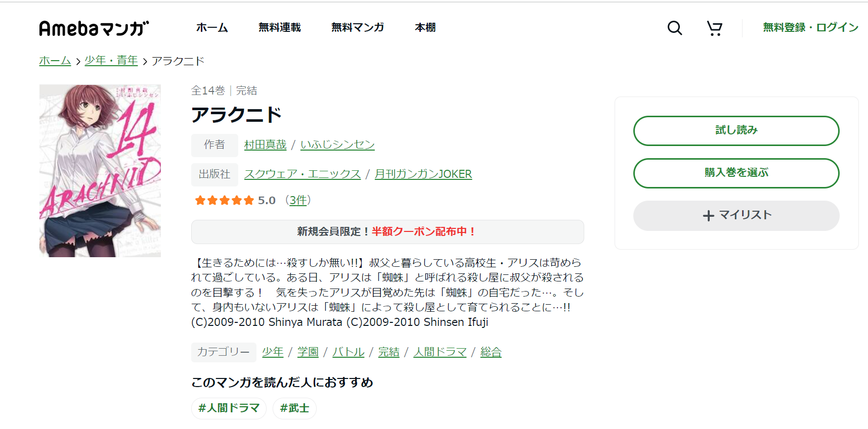Open the 少年 category link

coord(273,352)
